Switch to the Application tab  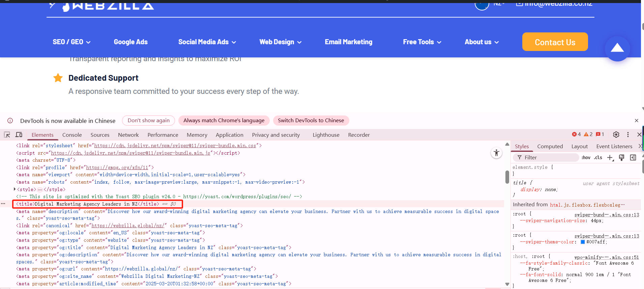[x=230, y=135]
